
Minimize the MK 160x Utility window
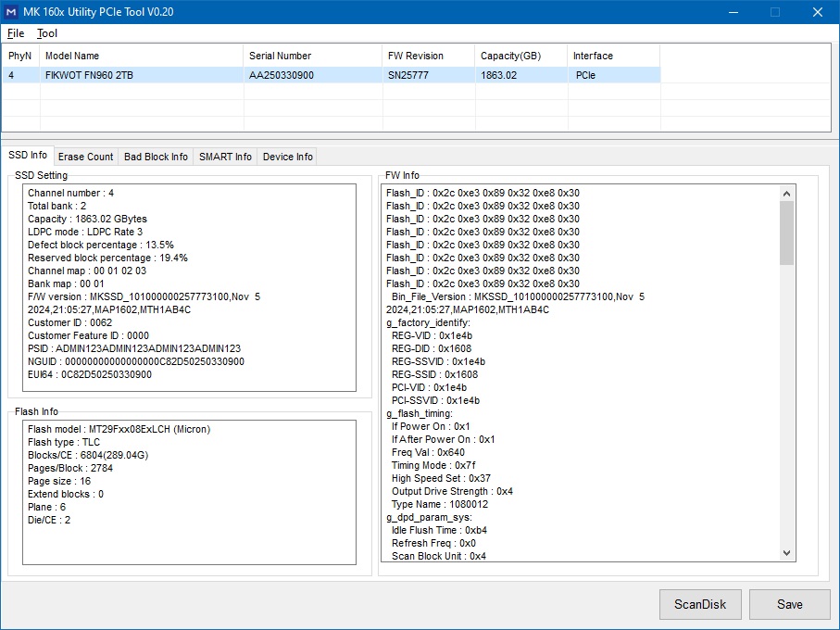tap(733, 12)
